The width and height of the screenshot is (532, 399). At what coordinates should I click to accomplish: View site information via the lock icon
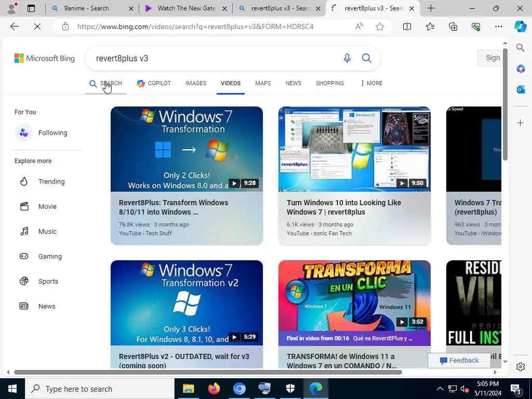(65, 26)
